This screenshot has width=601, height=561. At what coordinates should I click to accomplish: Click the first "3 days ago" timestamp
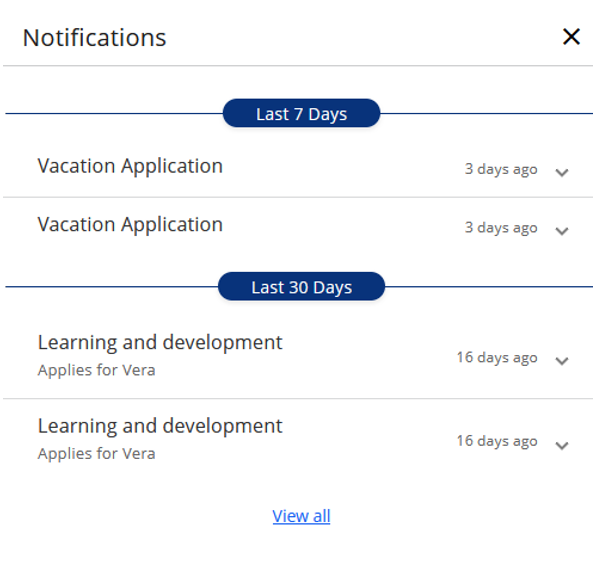[501, 169]
